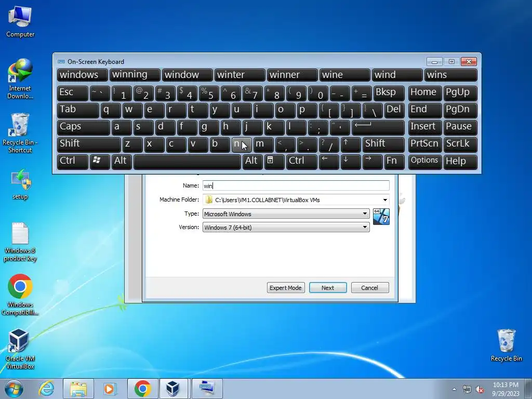Click the Bksp key
This screenshot has height=399, width=532.
389,94
